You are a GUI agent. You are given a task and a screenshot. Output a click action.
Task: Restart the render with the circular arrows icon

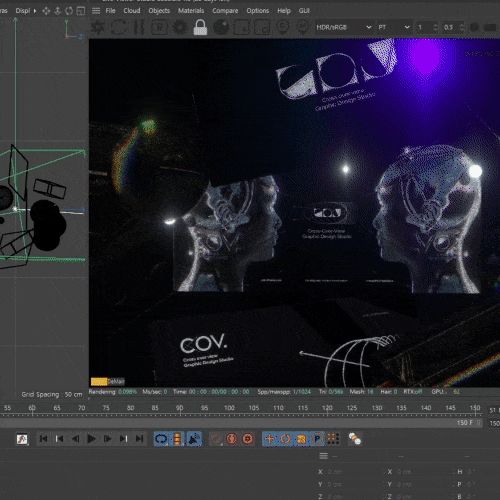[x=118, y=27]
